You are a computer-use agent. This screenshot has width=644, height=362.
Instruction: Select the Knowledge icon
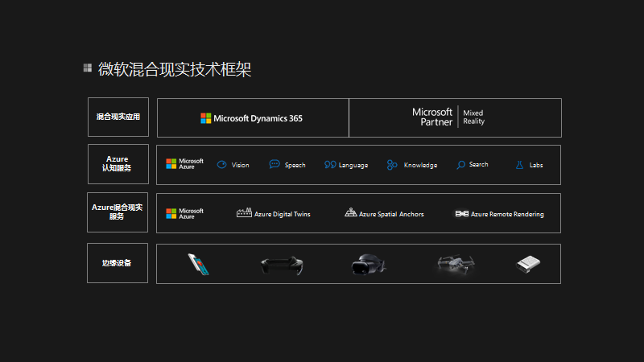click(x=392, y=165)
